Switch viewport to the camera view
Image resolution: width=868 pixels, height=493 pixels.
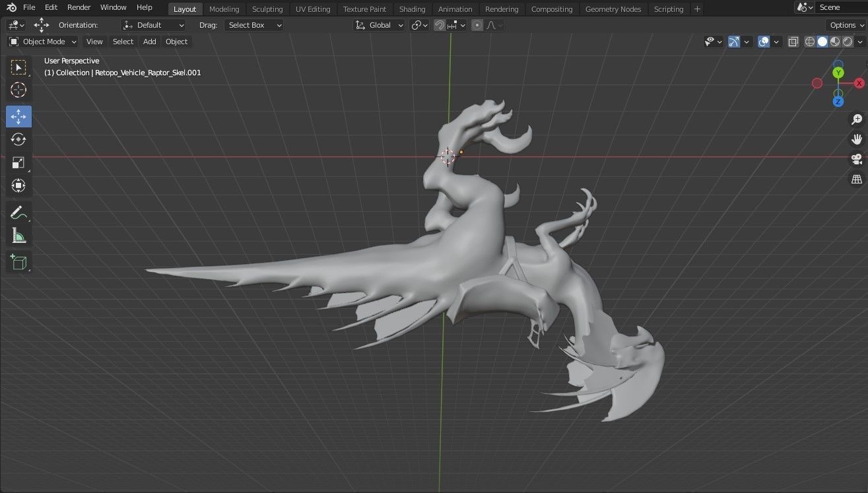(856, 159)
